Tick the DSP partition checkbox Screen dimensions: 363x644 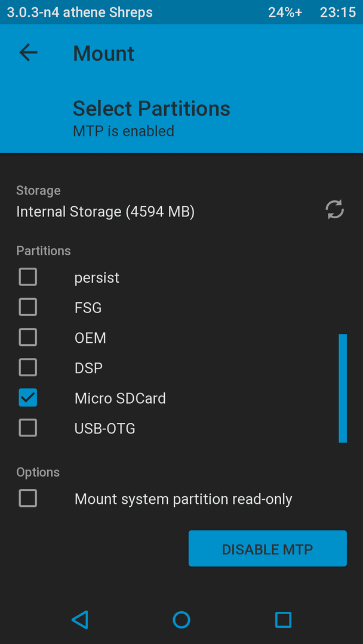click(28, 367)
